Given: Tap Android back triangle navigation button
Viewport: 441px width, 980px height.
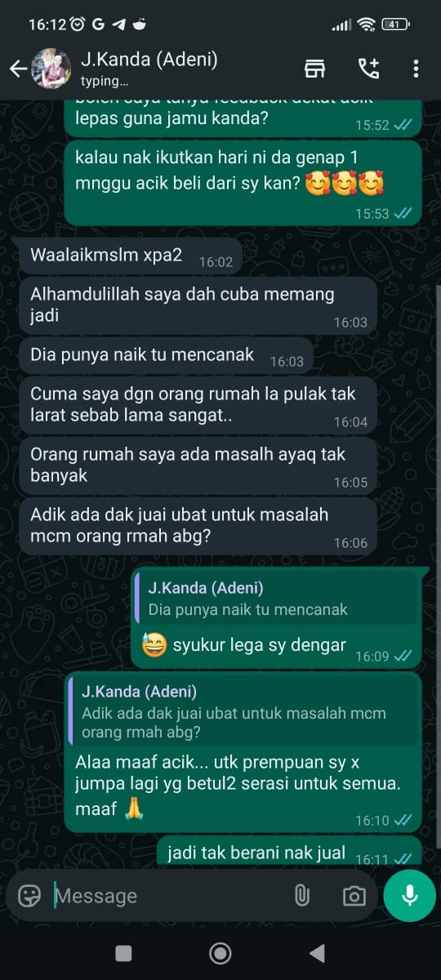Looking at the screenshot, I should point(317,953).
